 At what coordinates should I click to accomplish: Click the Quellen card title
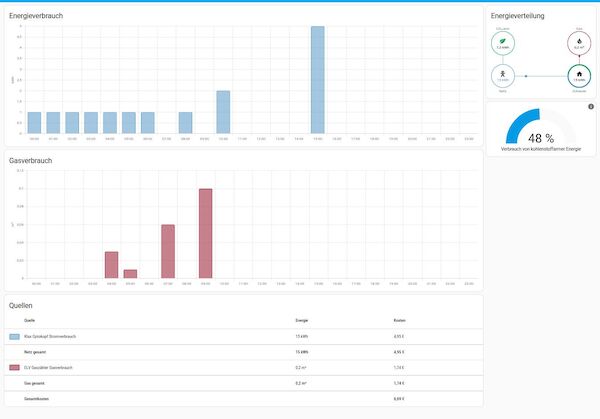point(21,305)
